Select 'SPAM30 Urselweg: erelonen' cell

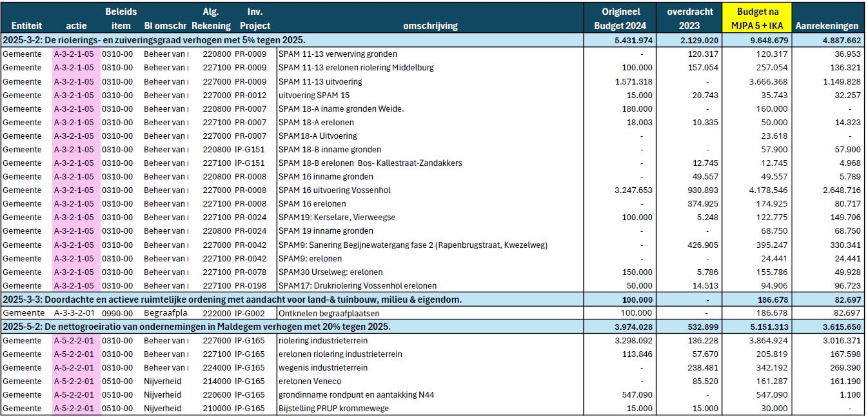pos(331,272)
